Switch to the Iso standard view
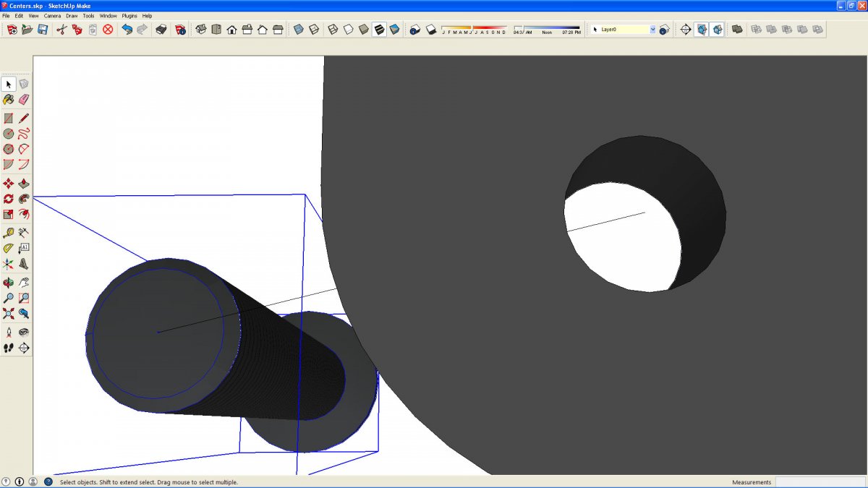The image size is (868, 488). pos(201,30)
